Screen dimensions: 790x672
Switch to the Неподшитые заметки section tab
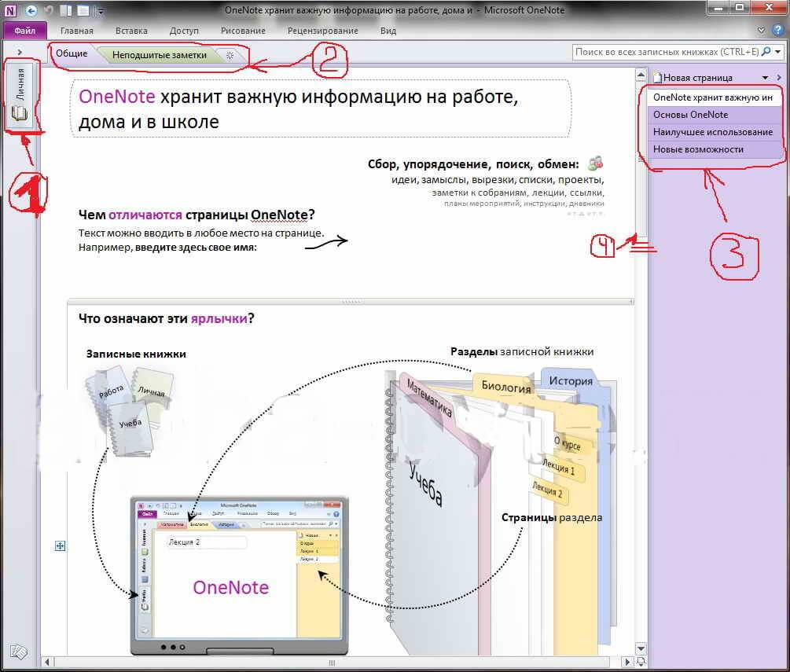(159, 56)
